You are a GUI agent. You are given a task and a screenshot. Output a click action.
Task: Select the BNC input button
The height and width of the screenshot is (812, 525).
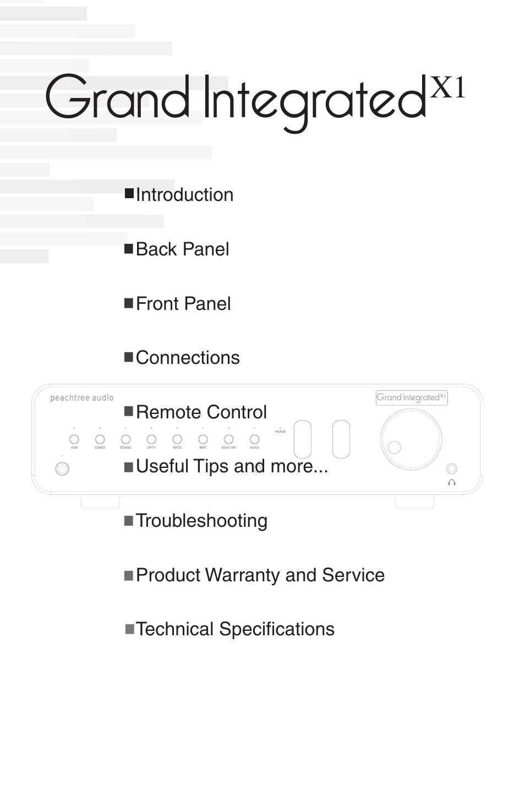[x=203, y=439]
